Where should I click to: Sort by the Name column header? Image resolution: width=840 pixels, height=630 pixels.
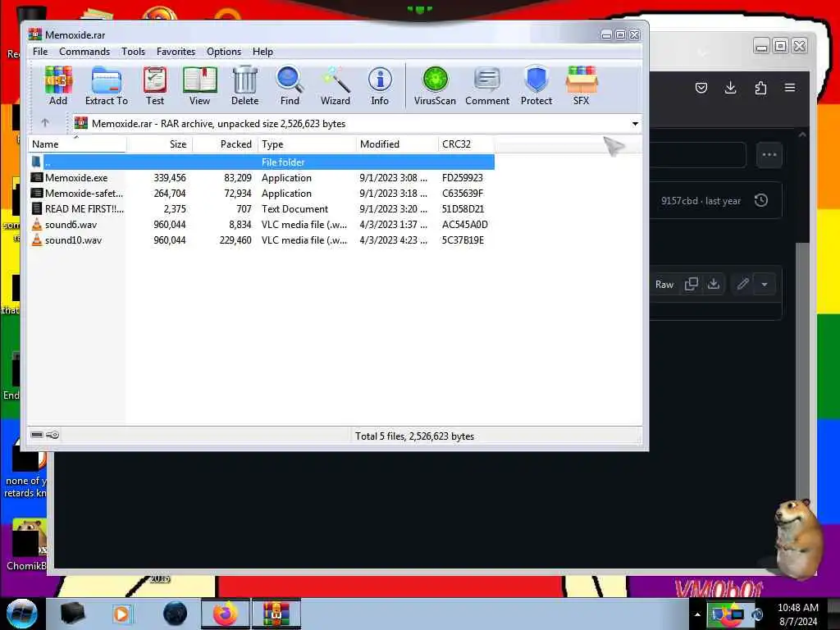click(x=77, y=144)
